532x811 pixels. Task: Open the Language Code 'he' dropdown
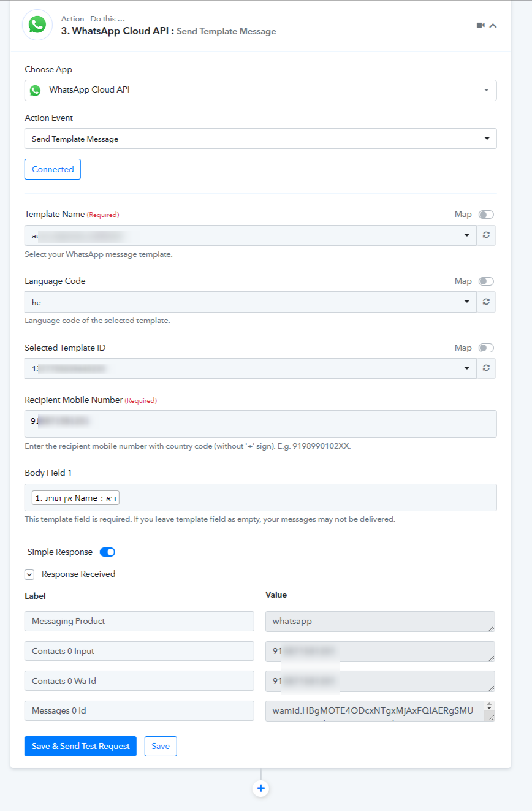click(251, 302)
